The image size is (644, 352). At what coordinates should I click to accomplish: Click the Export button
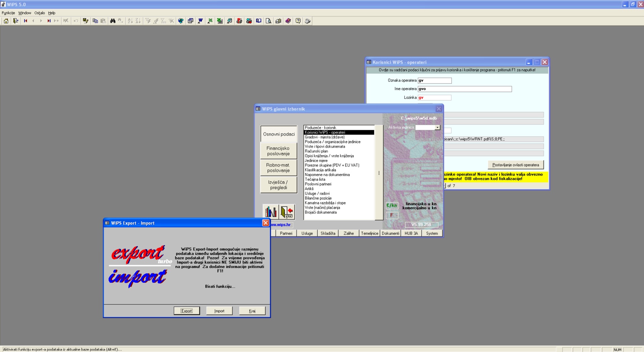[x=187, y=311]
